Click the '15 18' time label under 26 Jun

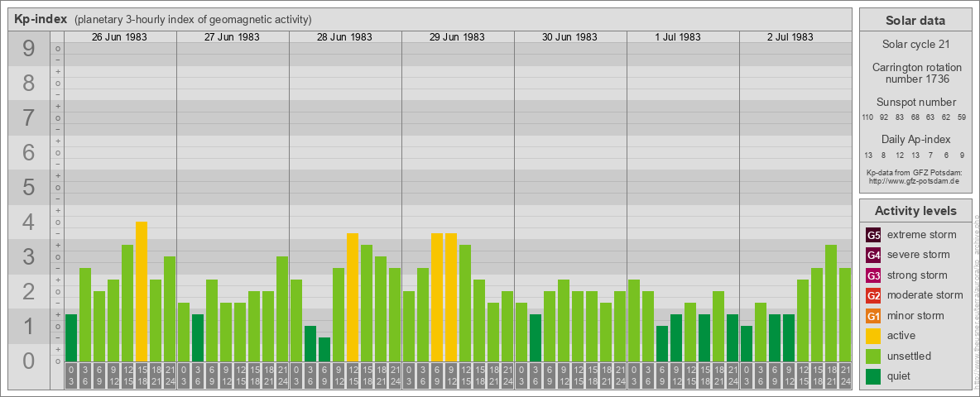(x=142, y=377)
